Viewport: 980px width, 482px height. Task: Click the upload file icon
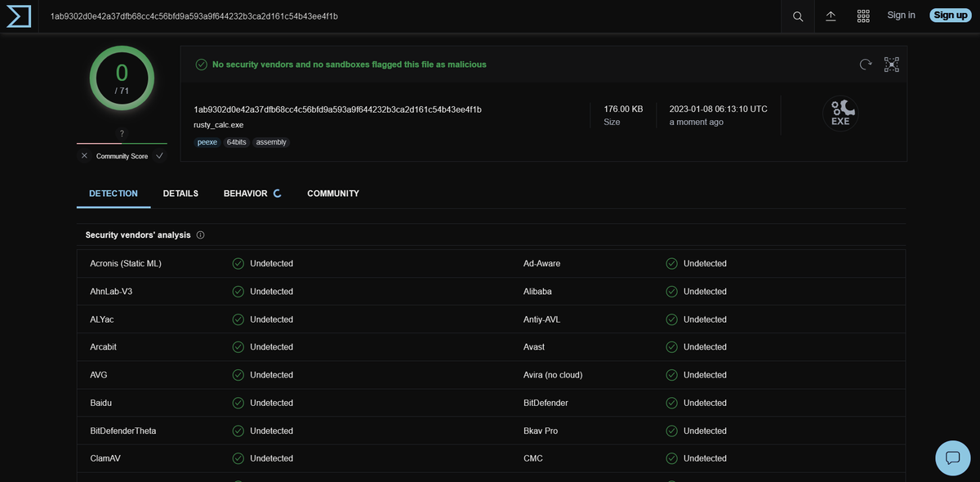tap(831, 16)
